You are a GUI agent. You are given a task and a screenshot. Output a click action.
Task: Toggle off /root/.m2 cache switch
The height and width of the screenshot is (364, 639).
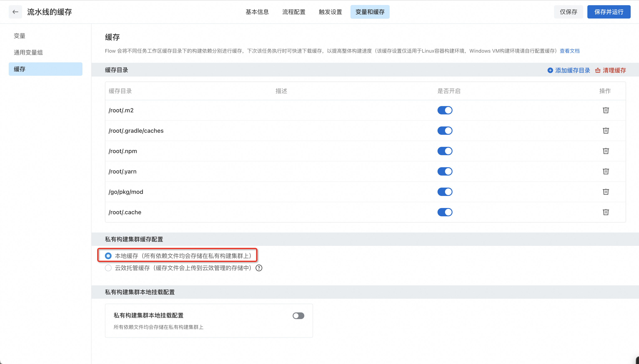click(445, 110)
